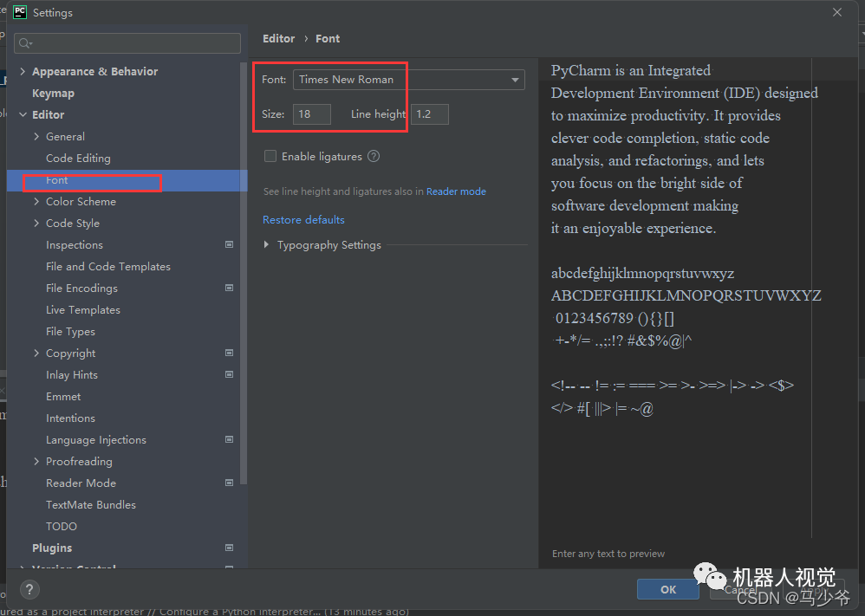Viewport: 865px width, 616px height.
Task: Click the project-level icon beside File Encodings
Action: click(x=230, y=288)
